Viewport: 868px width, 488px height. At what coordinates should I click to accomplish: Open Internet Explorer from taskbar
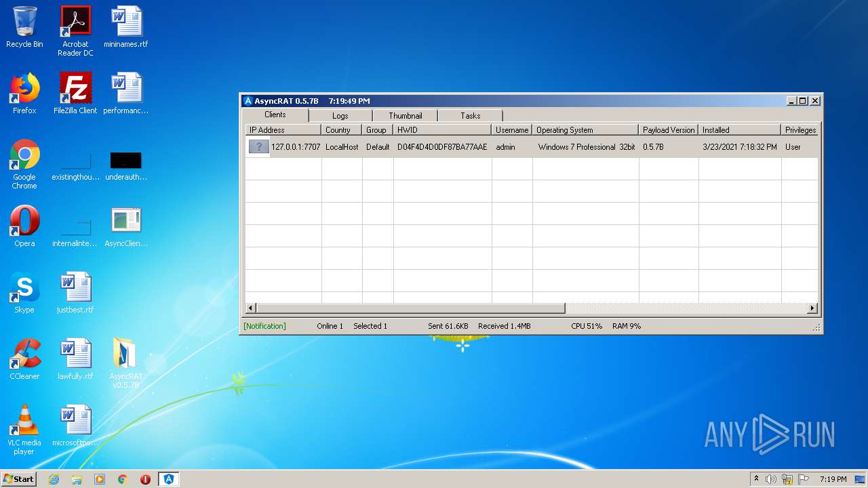tap(54, 479)
